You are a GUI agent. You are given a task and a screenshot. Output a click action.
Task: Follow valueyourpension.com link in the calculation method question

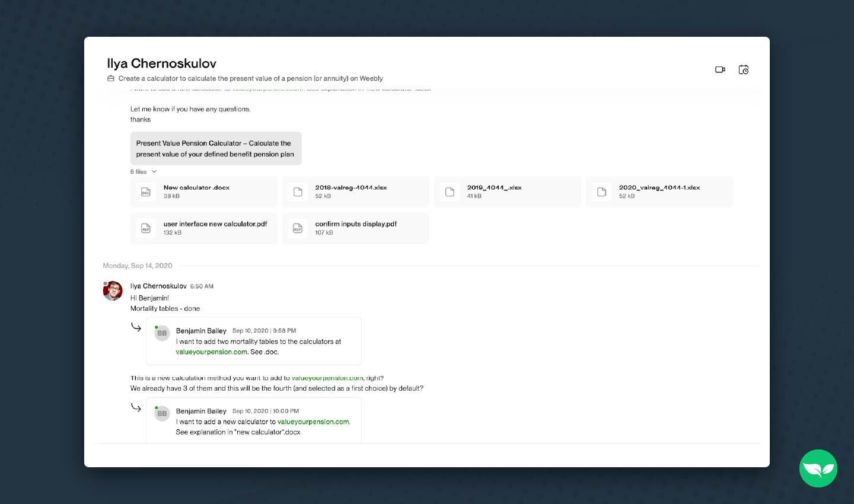point(328,378)
